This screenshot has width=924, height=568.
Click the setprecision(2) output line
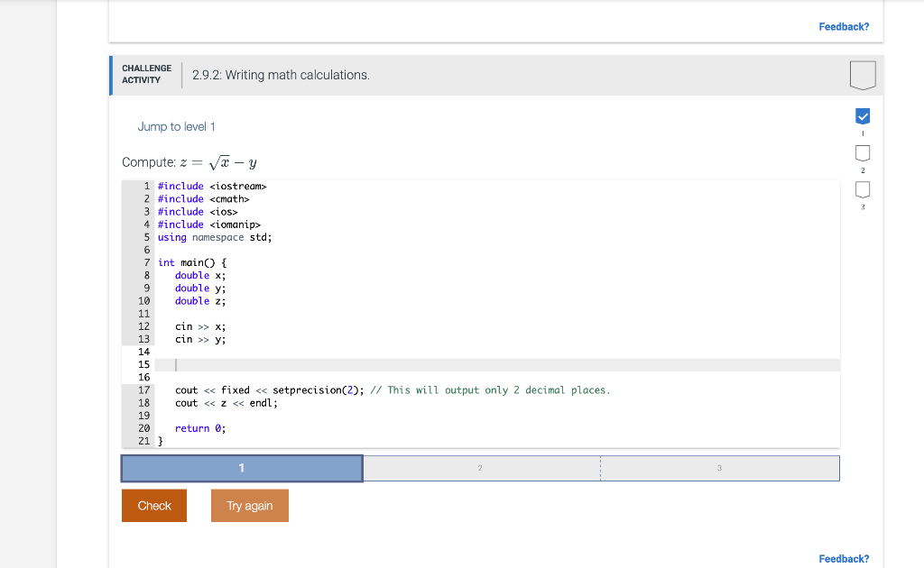[393, 390]
